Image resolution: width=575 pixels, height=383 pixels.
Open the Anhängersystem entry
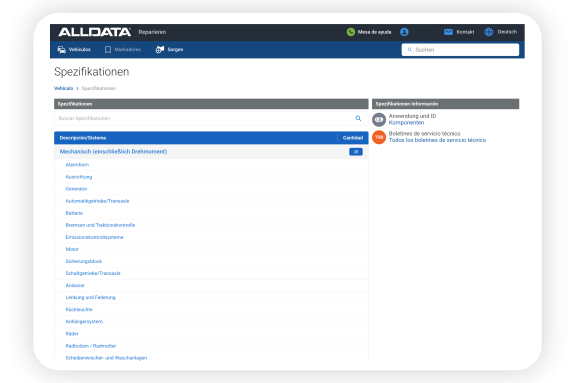pyautogui.click(x=84, y=322)
